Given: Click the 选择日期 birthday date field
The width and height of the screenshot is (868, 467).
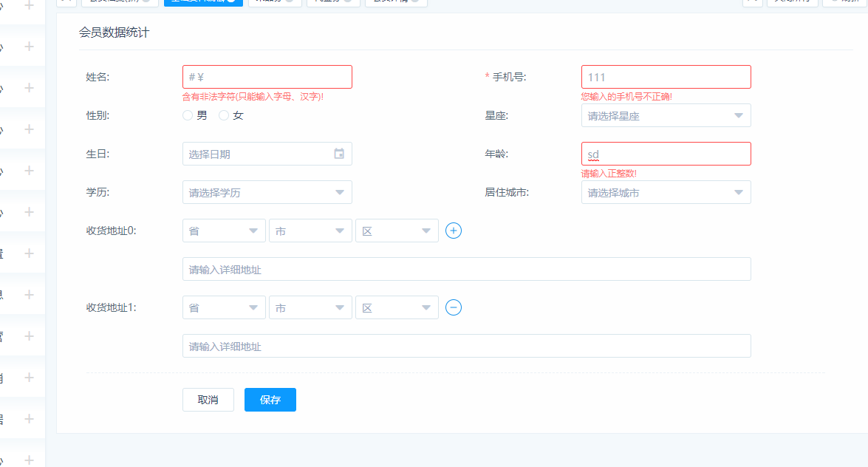Looking at the screenshot, I should 267,154.
